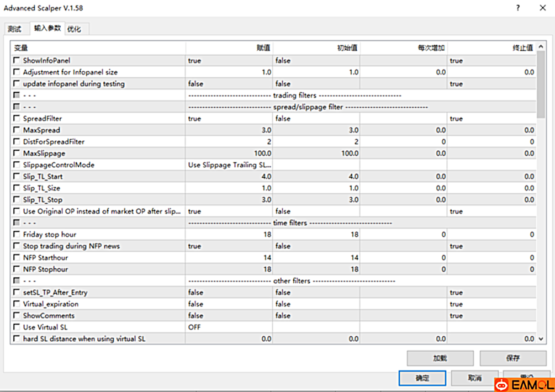Click the 终止值 column header
The image size is (555, 392).
point(491,48)
